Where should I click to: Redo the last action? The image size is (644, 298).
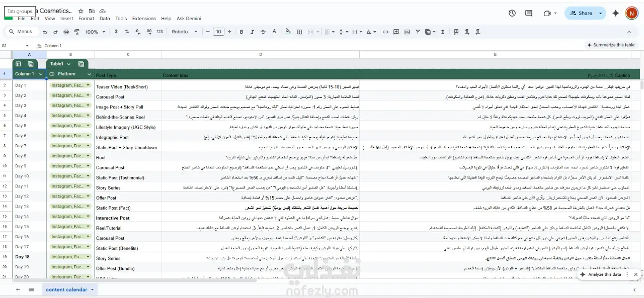coord(55,32)
